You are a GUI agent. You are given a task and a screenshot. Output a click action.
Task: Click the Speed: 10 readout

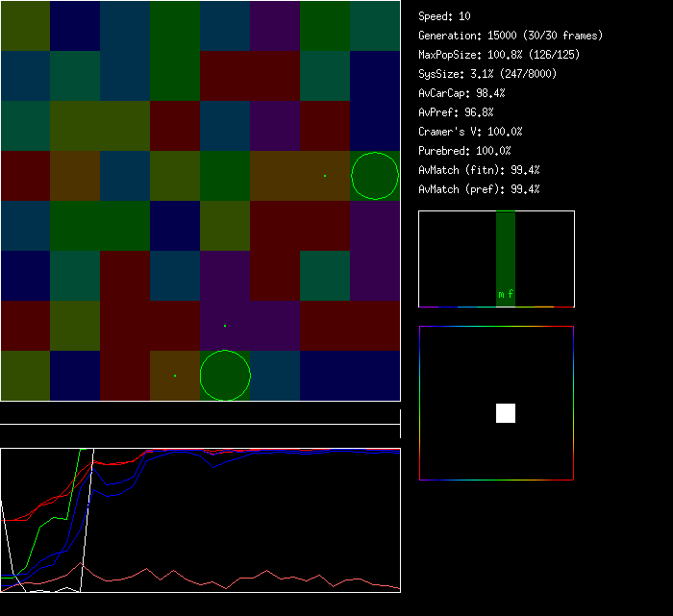[445, 16]
